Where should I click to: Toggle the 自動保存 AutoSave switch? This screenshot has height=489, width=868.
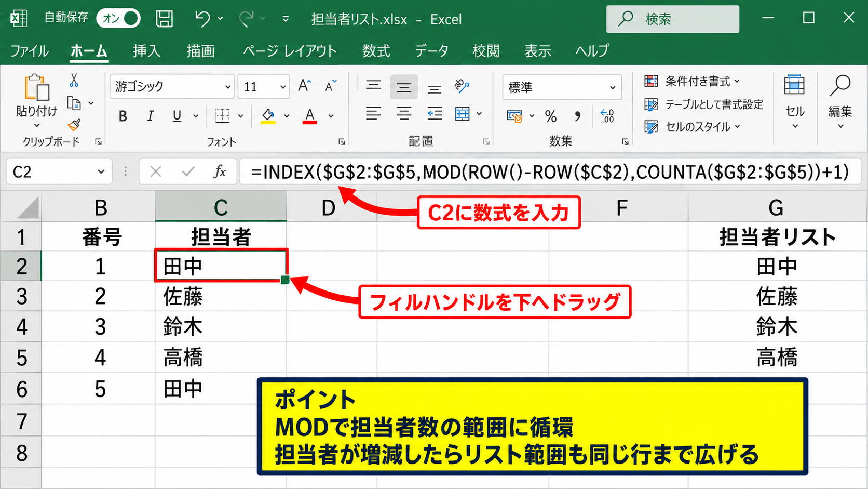tap(118, 19)
